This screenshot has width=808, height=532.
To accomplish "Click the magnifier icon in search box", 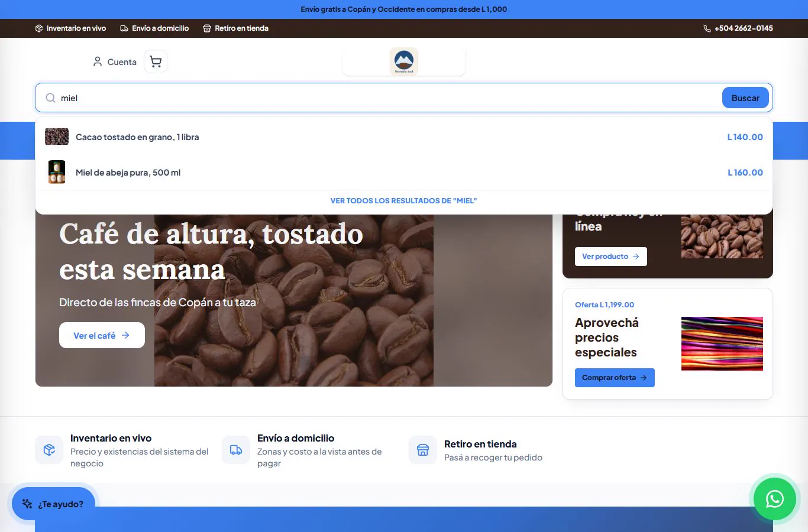I will 51,98.
